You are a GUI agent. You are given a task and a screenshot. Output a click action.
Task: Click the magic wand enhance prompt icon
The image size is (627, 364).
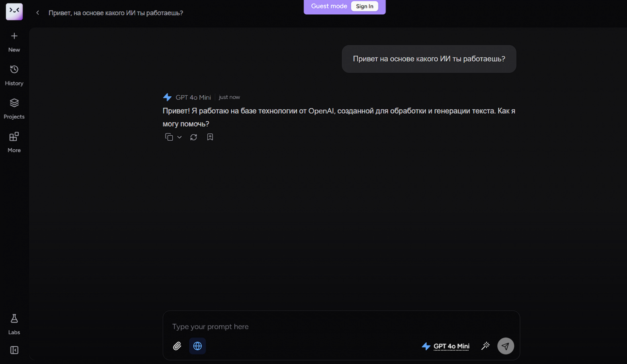point(486,346)
